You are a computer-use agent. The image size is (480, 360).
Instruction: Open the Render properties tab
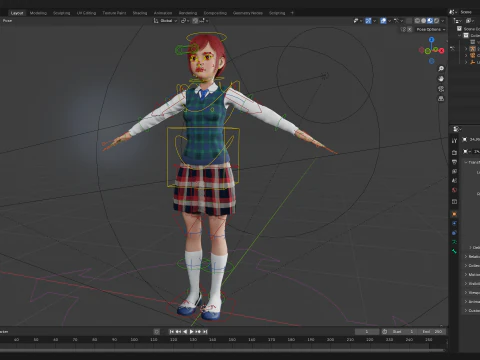tap(454, 152)
